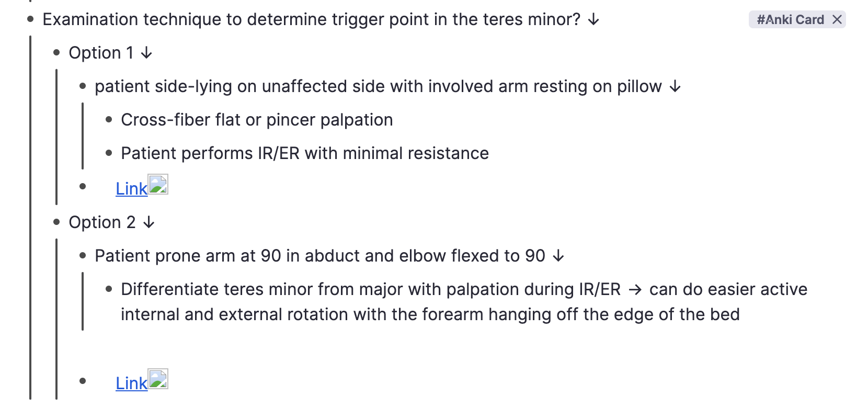
Task: Click the Option 2 bullet point
Action: (x=56, y=222)
